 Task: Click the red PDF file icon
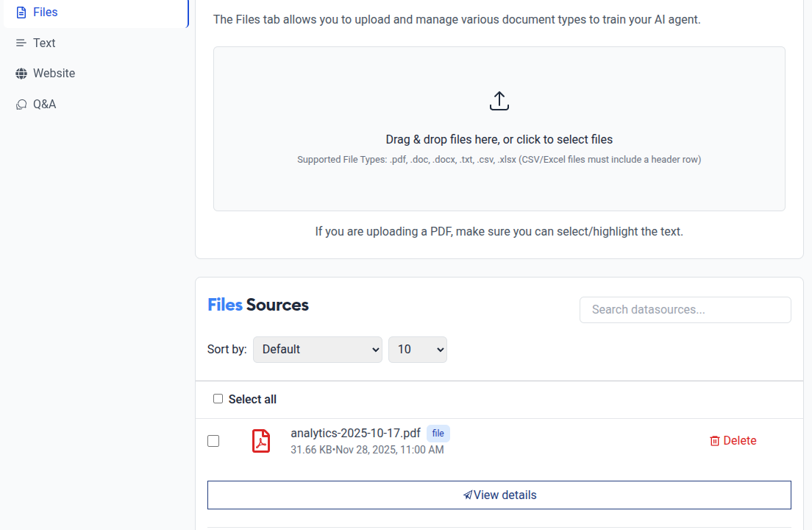click(x=261, y=441)
